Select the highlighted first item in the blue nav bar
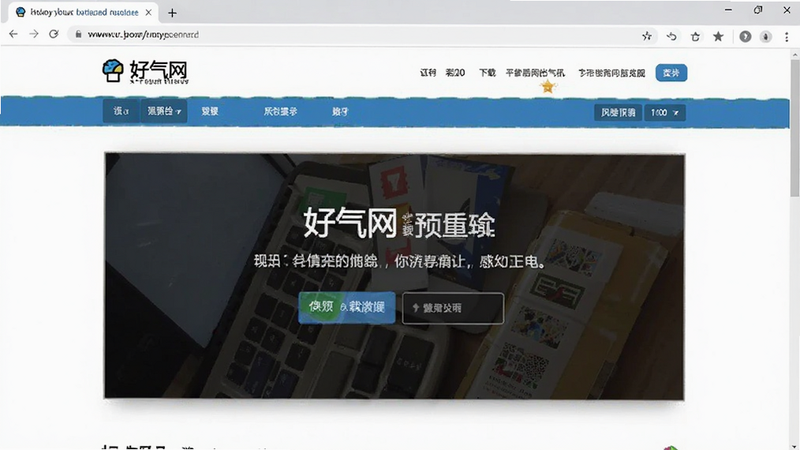 pos(121,111)
